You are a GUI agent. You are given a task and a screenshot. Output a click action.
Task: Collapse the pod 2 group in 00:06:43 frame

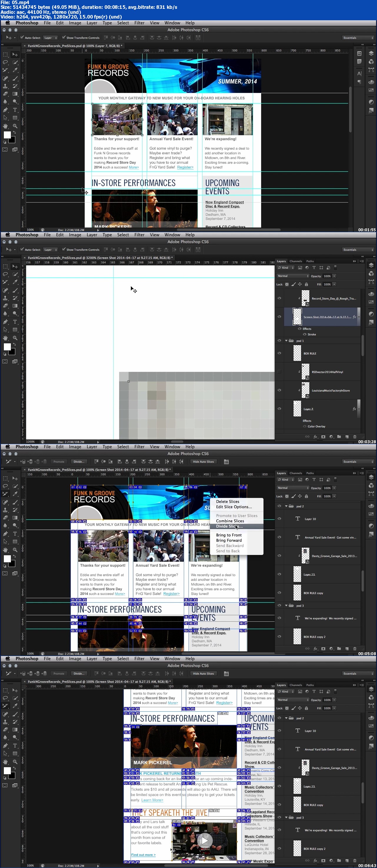click(x=286, y=718)
